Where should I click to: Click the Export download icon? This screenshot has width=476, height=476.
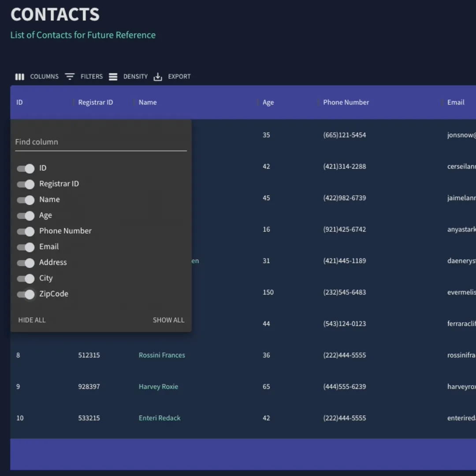point(158,77)
